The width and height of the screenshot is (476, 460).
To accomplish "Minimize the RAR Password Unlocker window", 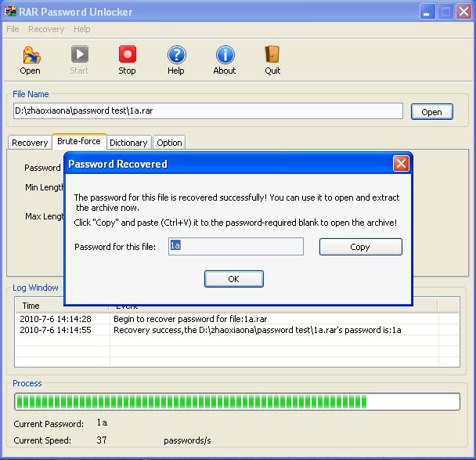I will coord(427,12).
